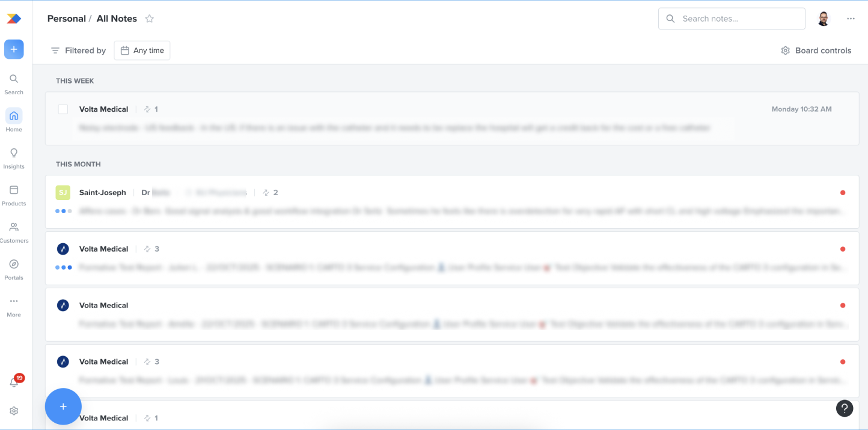Click Personal in the breadcrumb

[x=66, y=19]
